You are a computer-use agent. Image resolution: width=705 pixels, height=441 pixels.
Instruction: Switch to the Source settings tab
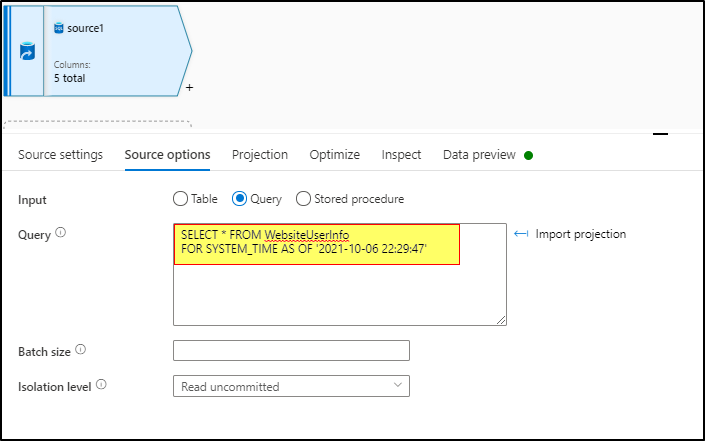point(60,155)
